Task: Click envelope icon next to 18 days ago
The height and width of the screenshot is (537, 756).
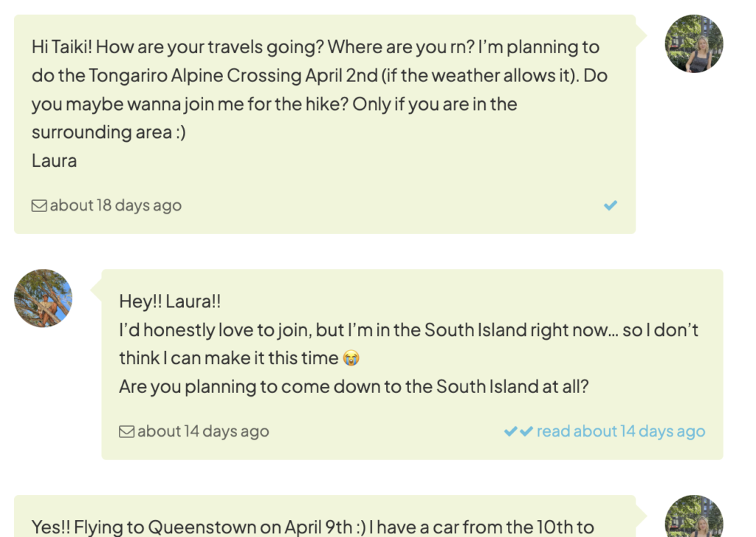Action: point(39,206)
